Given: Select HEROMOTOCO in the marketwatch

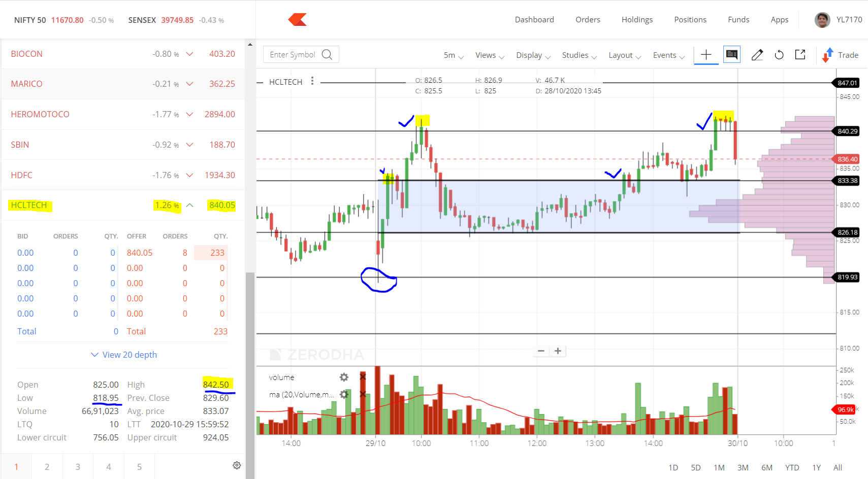Looking at the screenshot, I should 40,114.
